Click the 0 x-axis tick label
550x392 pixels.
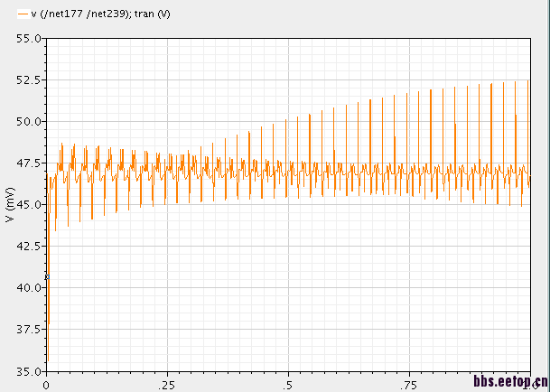point(46,386)
